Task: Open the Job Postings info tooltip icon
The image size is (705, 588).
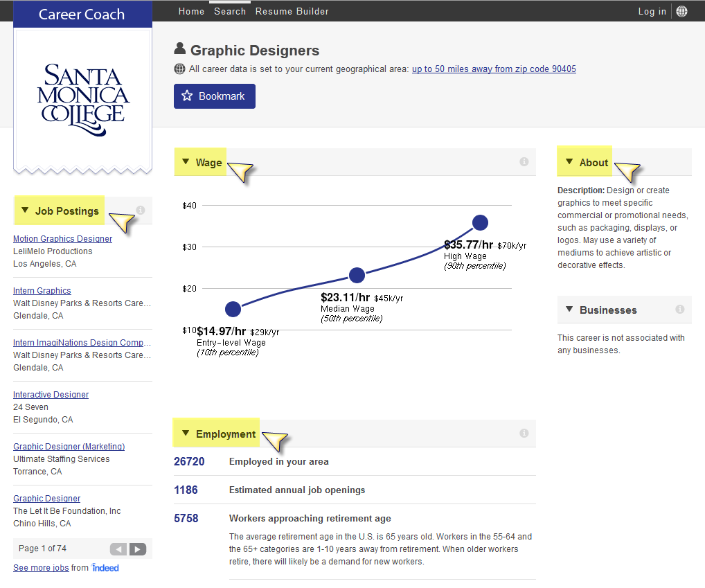Action: tap(141, 210)
